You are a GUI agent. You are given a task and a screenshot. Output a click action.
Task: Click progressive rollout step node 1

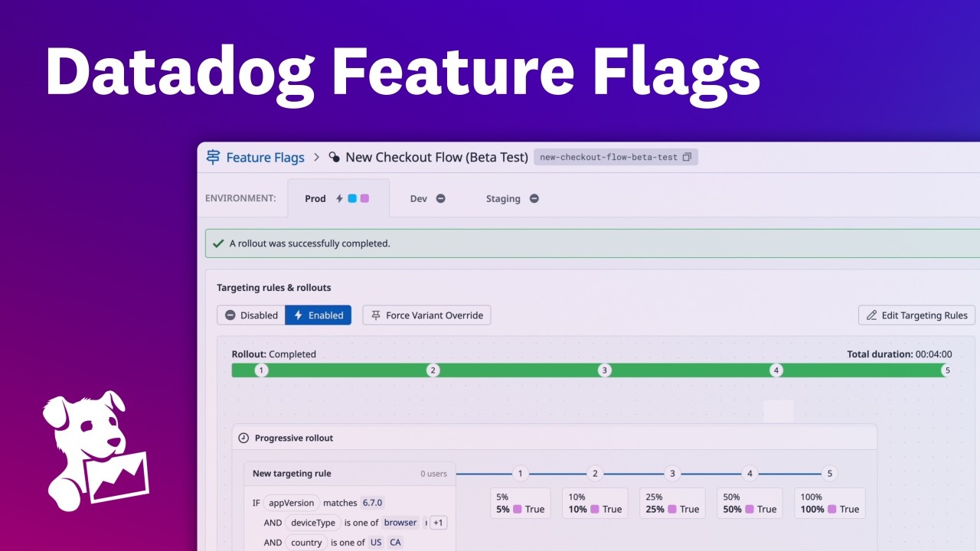[520, 474]
